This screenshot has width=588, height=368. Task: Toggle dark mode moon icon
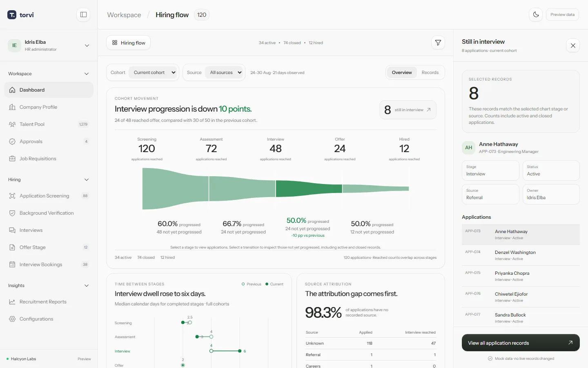pos(536,15)
